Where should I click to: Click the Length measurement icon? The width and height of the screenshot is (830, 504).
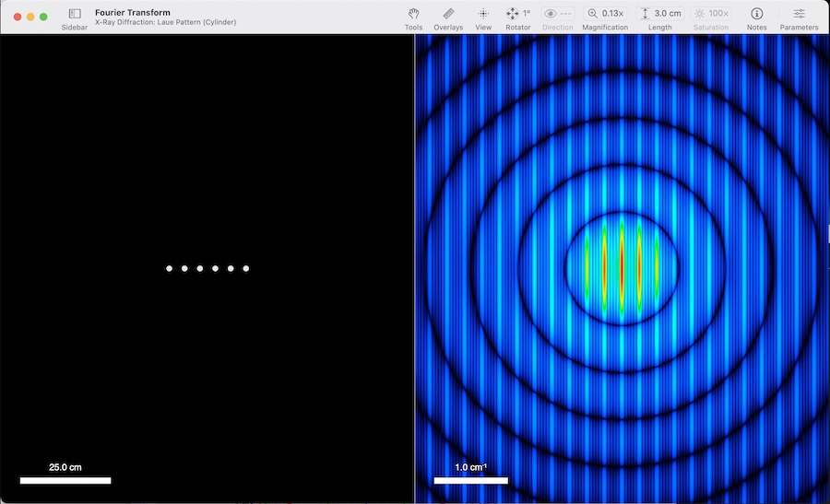[x=645, y=14]
